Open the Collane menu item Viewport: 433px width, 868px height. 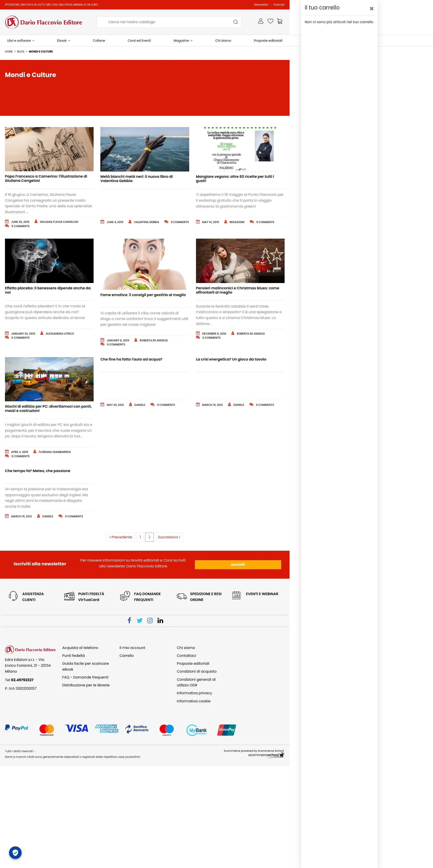pos(99,40)
